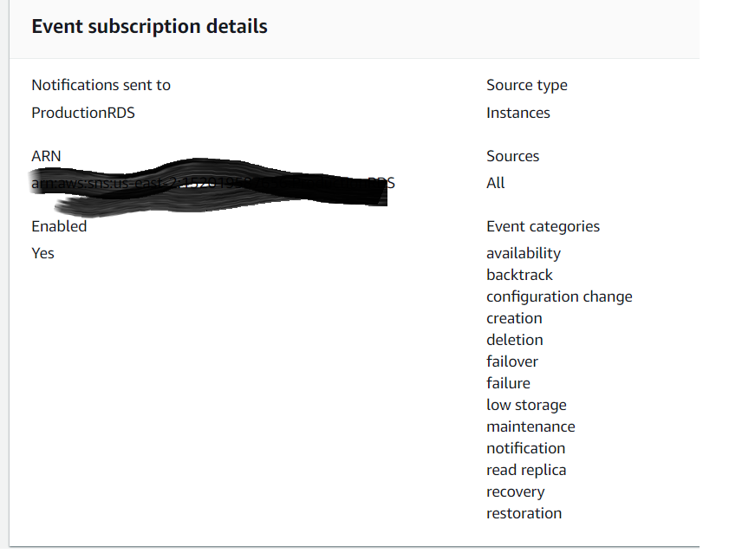Click the Event subscription details heading
This screenshot has height=560, width=729.
pos(149,27)
